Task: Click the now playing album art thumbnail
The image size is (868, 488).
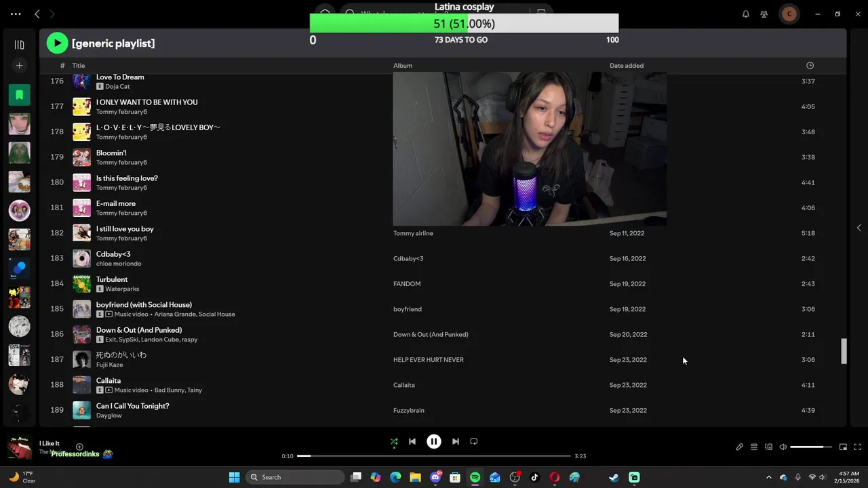Action: tap(20, 447)
